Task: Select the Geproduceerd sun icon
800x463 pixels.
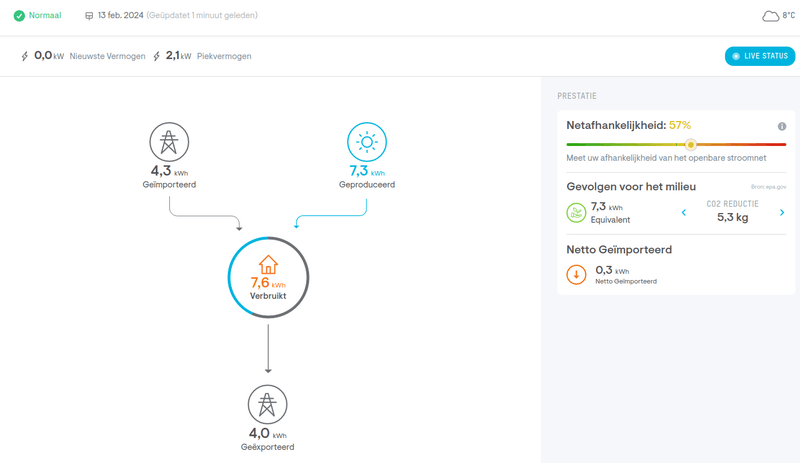Action: [367, 142]
